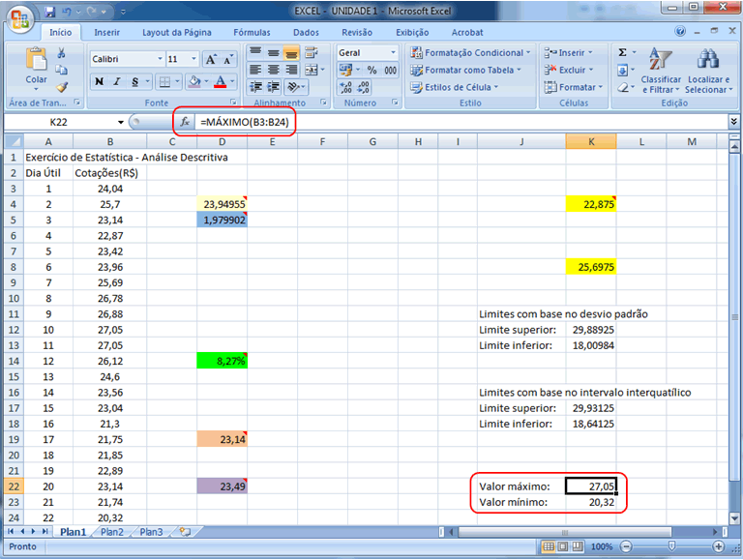743x560 pixels.
Task: Toggle italic formatting
Action: click(x=116, y=82)
